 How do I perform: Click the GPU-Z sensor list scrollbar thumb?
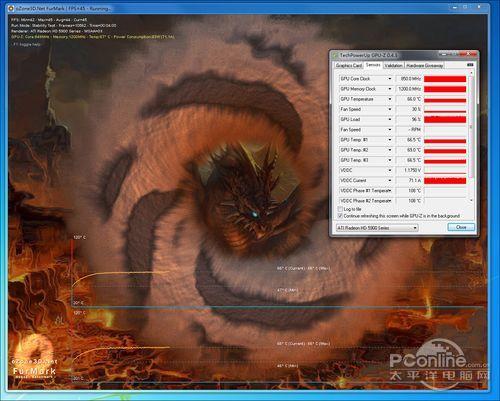coord(471,127)
